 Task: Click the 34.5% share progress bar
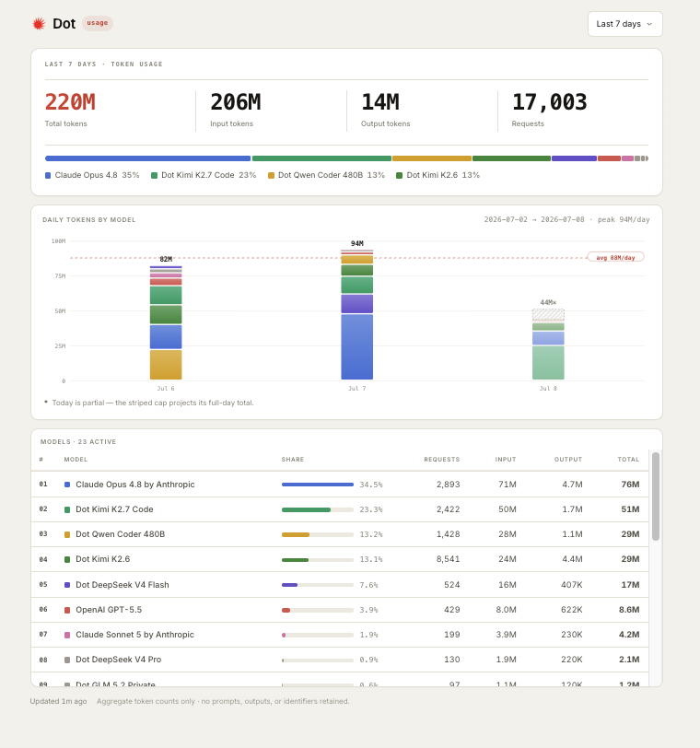(318, 485)
